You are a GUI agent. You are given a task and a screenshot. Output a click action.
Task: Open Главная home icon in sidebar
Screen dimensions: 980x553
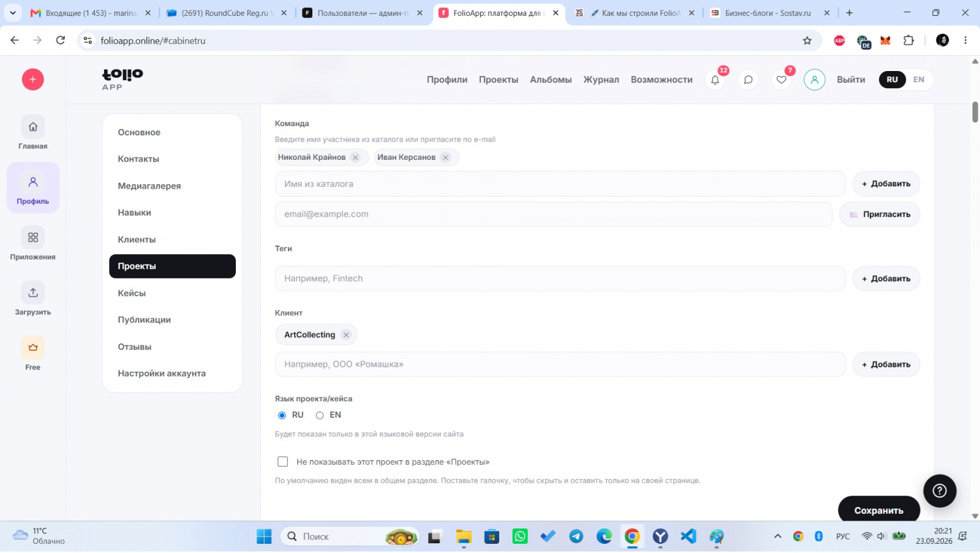click(x=33, y=127)
